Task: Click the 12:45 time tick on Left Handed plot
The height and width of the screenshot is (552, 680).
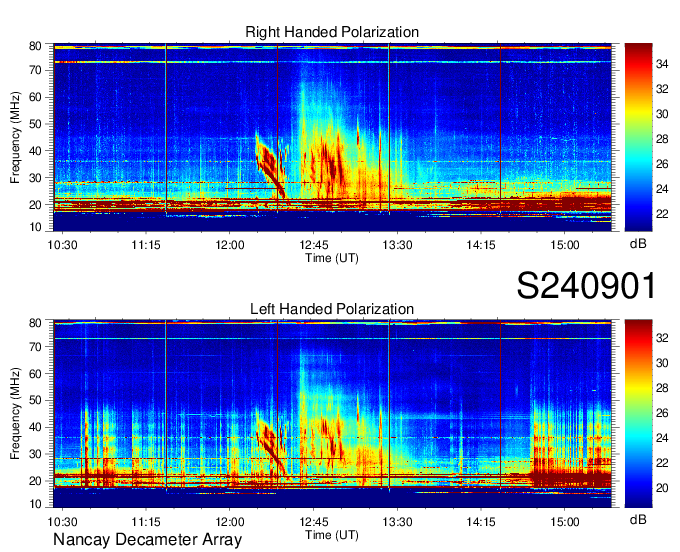Action: (x=314, y=522)
